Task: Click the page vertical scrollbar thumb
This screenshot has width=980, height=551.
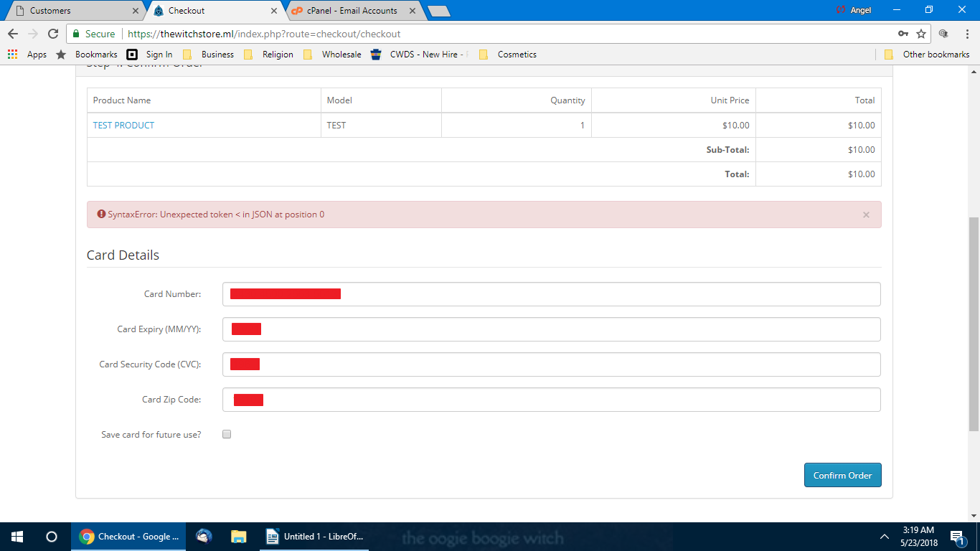Action: tap(974, 323)
